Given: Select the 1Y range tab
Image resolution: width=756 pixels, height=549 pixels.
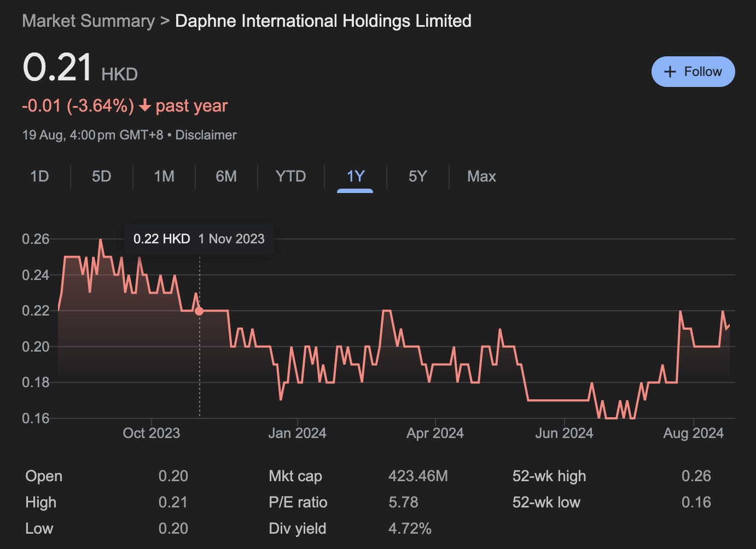Looking at the screenshot, I should tap(356, 176).
